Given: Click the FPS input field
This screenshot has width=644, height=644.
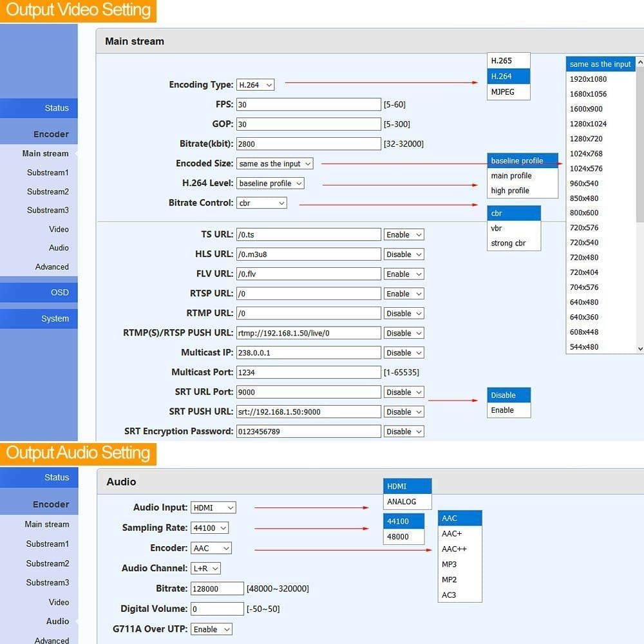Looking at the screenshot, I should (x=308, y=104).
